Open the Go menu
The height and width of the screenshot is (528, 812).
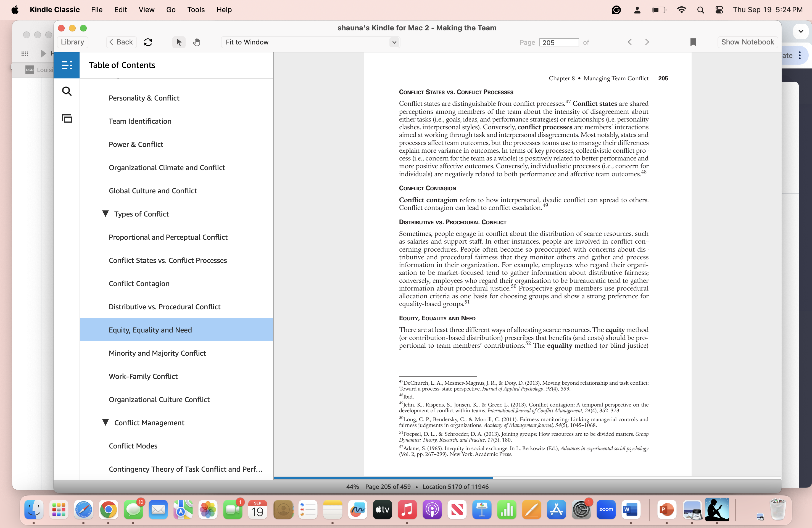pos(171,10)
